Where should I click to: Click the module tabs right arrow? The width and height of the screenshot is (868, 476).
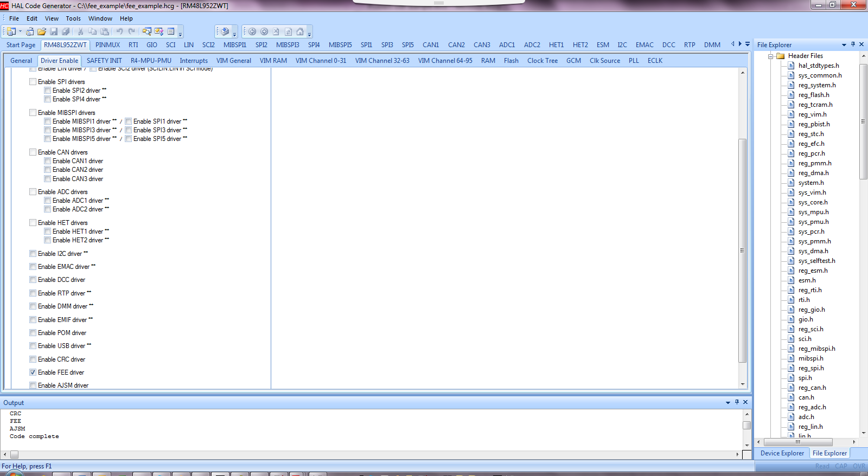point(740,44)
